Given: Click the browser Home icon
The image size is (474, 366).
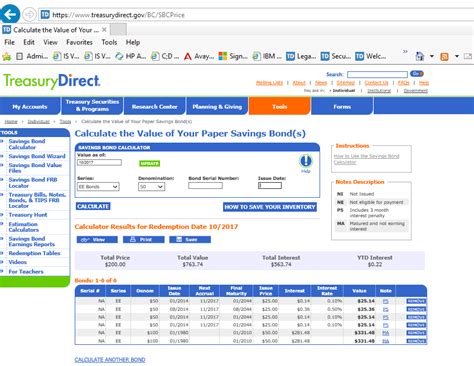Looking at the screenshot, I should (x=419, y=56).
